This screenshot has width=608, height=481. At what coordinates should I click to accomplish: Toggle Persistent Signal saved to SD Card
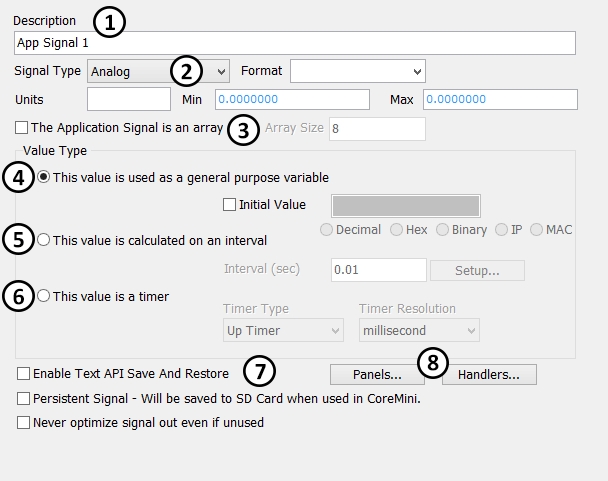(x=23, y=398)
